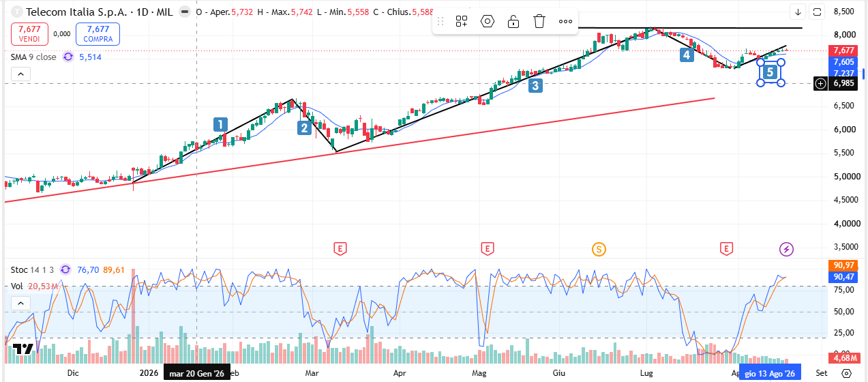Open the earnings E marker near August
Image resolution: width=868 pixels, height=382 pixels.
pyautogui.click(x=727, y=249)
